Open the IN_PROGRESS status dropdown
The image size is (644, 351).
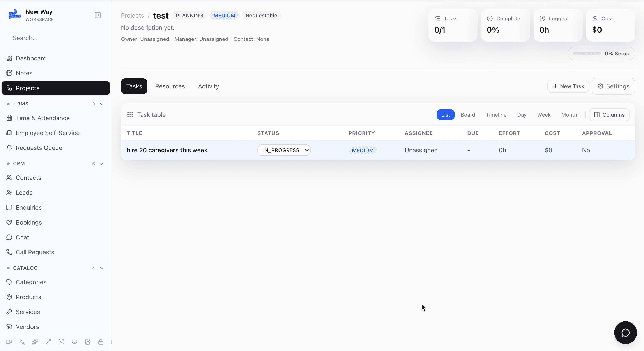click(284, 150)
